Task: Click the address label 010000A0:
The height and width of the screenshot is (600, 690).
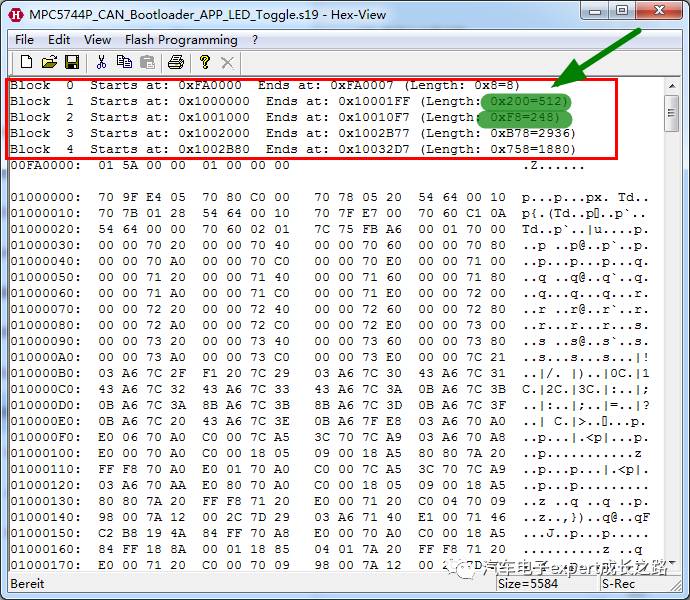Action: point(46,357)
